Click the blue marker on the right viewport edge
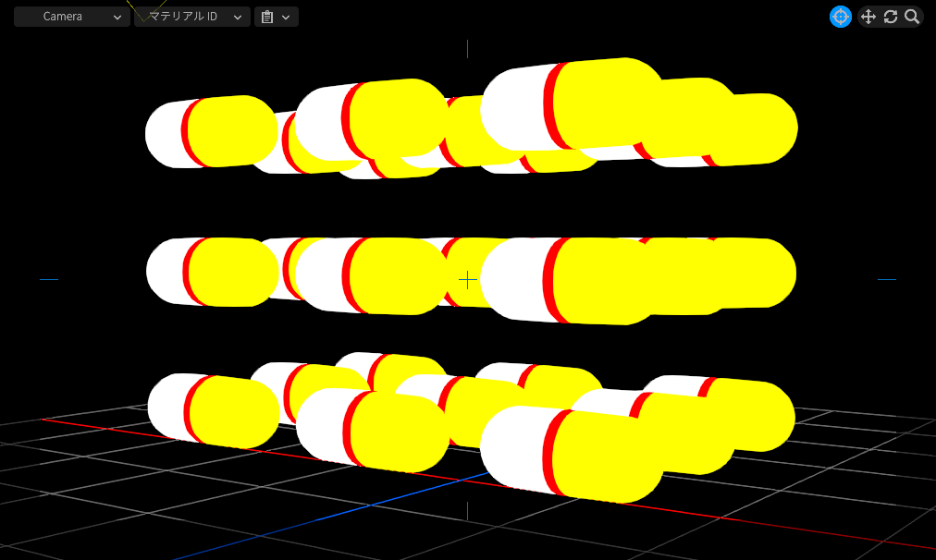Image resolution: width=936 pixels, height=560 pixels. [887, 279]
